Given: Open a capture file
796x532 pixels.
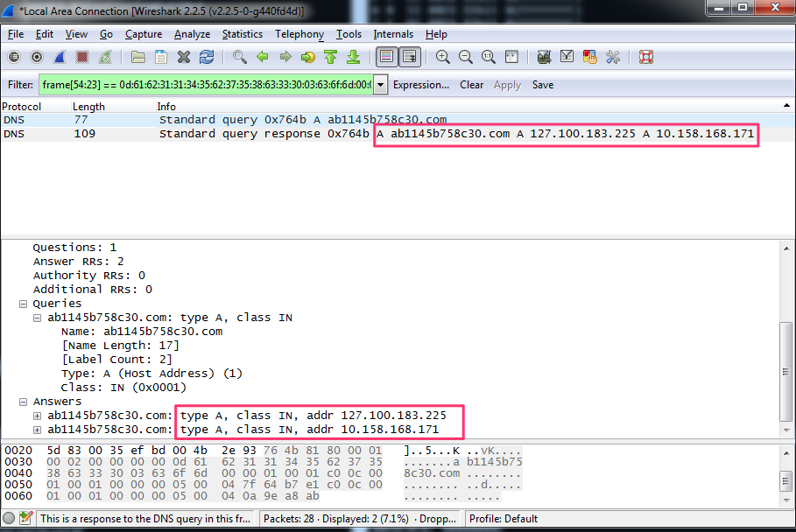Looking at the screenshot, I should pos(138,57).
